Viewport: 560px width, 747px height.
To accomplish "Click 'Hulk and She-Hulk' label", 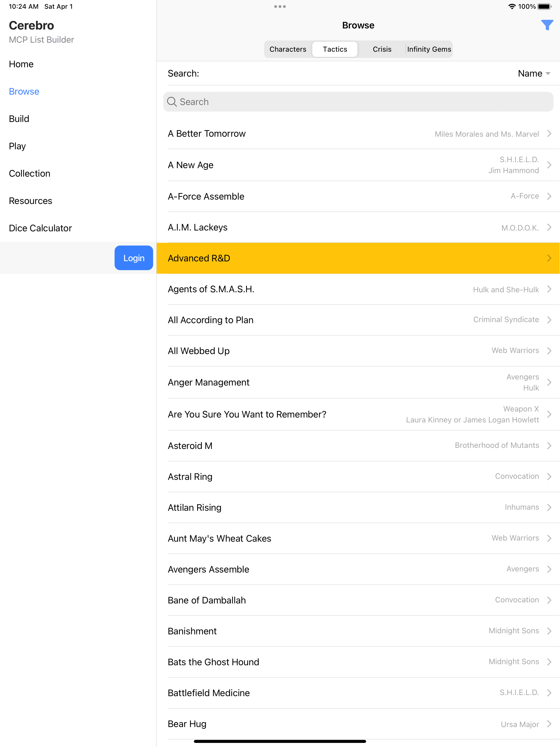I will (506, 289).
